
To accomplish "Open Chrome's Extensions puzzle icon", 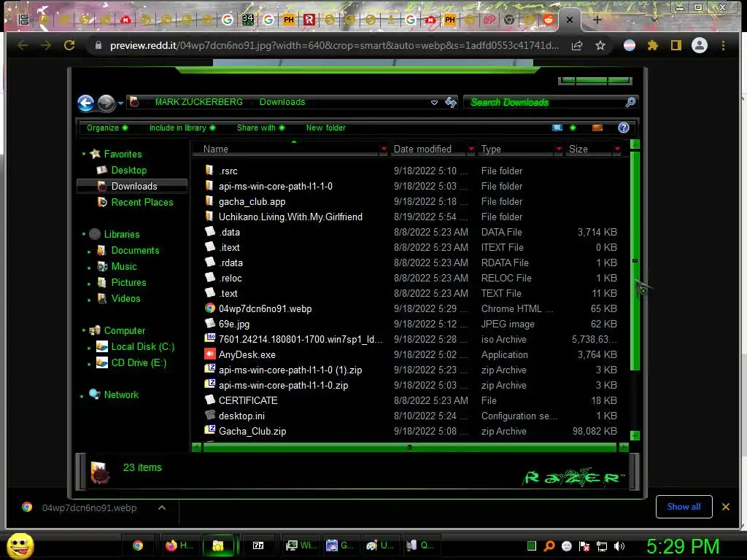I will (653, 45).
